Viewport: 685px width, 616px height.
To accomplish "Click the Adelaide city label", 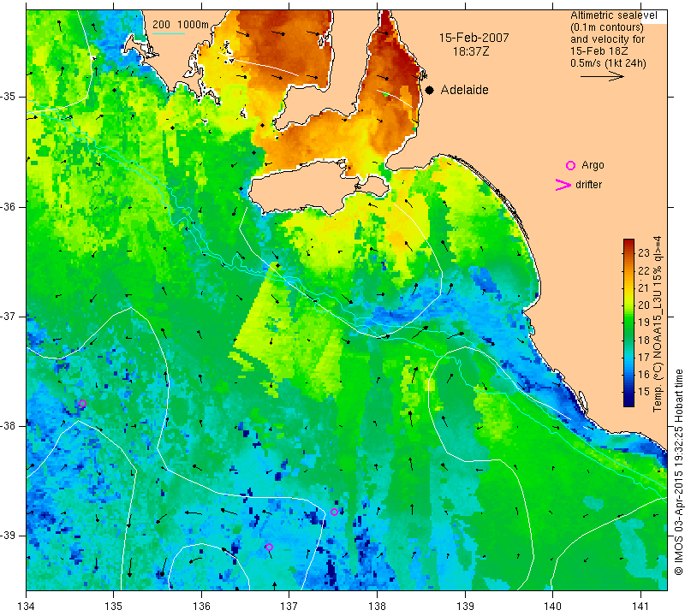I will [464, 90].
